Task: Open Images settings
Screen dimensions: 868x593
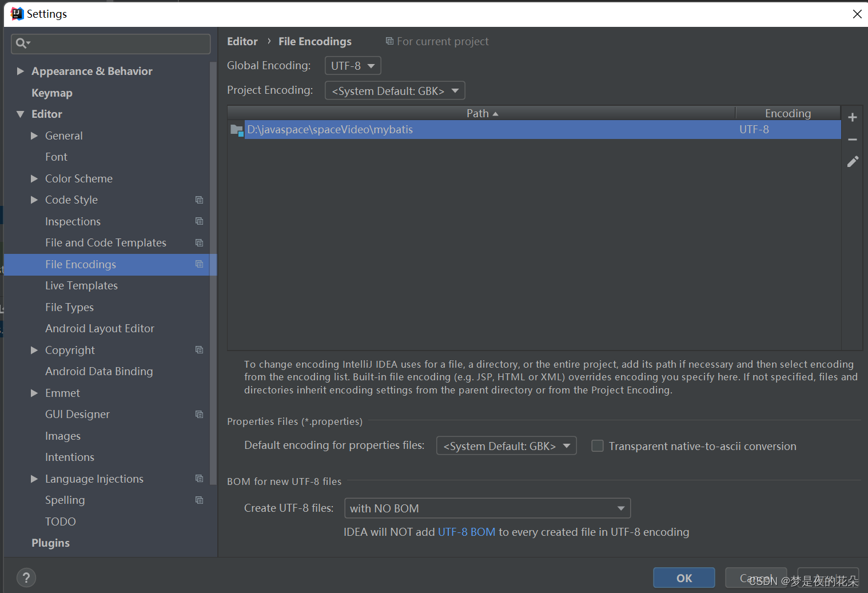Action: coord(63,436)
